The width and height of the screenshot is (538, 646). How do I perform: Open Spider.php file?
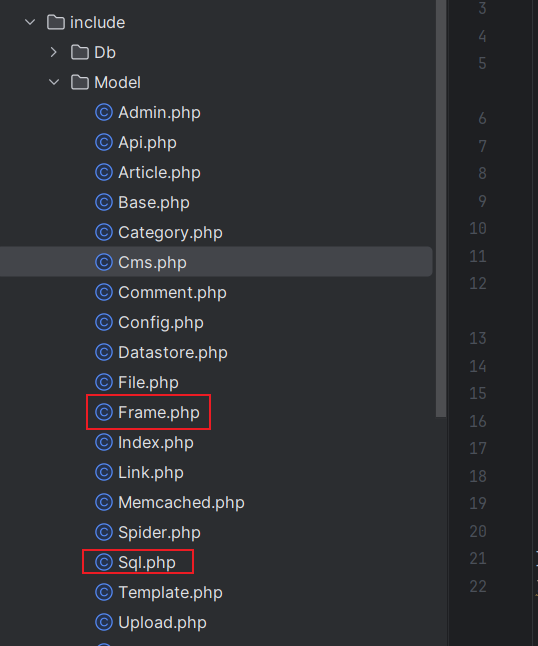(x=159, y=532)
